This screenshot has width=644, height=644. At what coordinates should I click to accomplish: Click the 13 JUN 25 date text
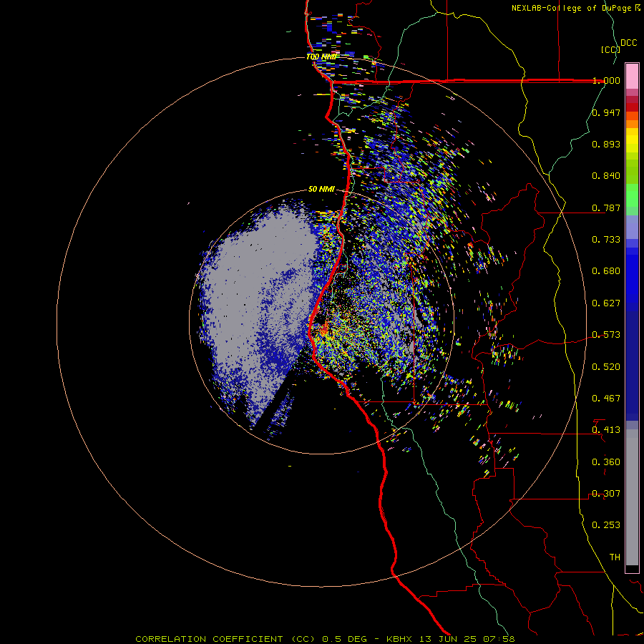tap(448, 639)
